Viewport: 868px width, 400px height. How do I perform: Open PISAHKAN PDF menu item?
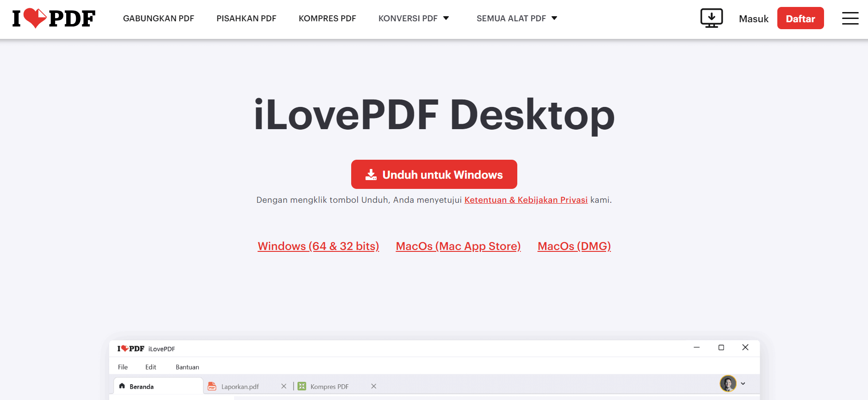click(x=246, y=19)
